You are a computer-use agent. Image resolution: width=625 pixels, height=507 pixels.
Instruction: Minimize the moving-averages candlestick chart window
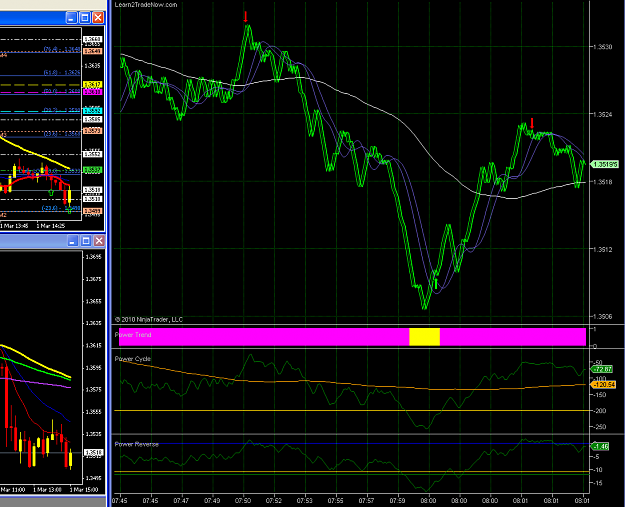tap(73, 241)
